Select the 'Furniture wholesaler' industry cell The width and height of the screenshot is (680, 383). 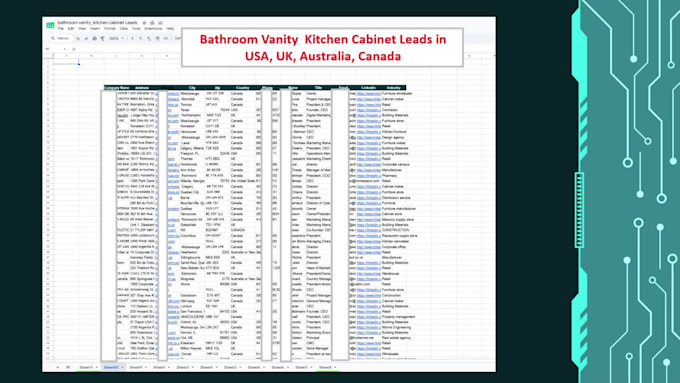397,94
